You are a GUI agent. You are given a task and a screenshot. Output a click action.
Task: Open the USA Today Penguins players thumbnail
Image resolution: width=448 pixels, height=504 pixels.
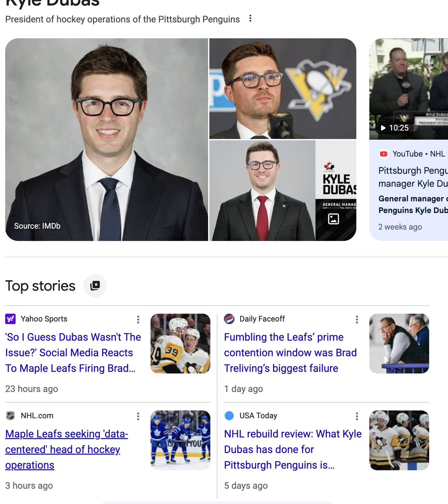[x=399, y=441]
